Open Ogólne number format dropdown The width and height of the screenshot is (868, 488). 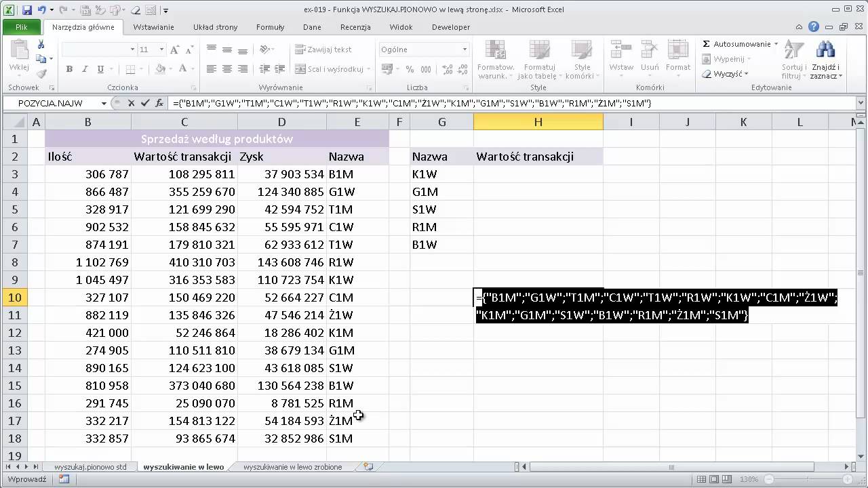click(x=465, y=49)
